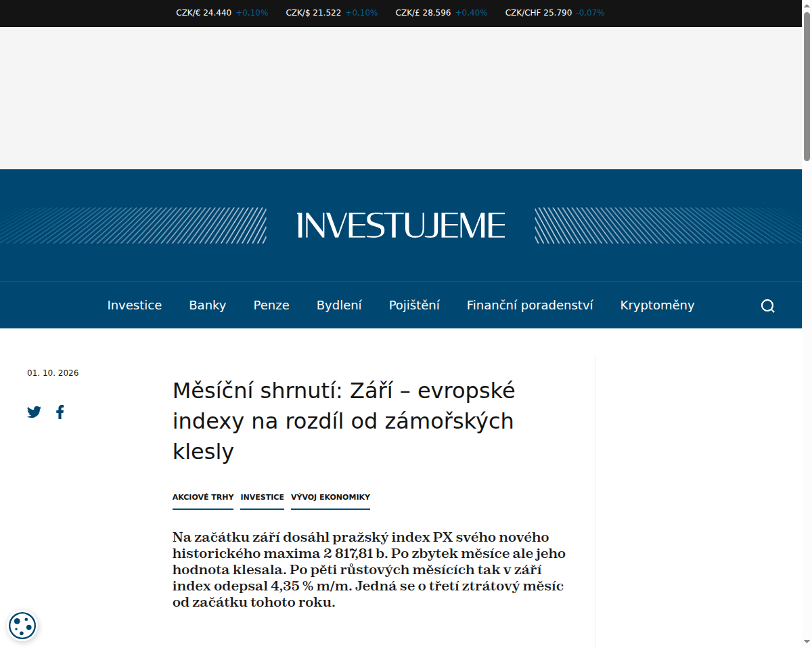The image size is (812, 648).
Task: Click the CZK/£ 28.596 exchange rate
Action: click(423, 13)
